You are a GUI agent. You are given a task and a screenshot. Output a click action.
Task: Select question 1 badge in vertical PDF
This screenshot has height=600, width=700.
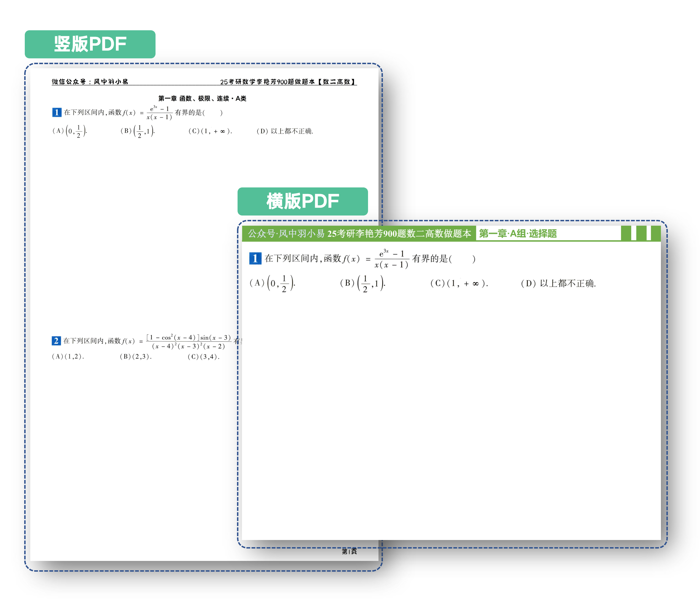click(x=56, y=112)
